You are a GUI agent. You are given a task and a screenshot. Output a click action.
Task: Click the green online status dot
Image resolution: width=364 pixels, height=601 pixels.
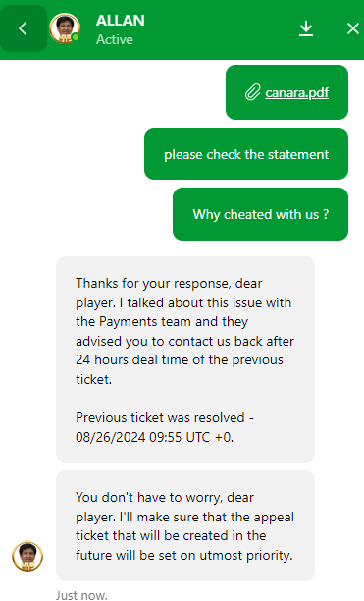(76, 37)
